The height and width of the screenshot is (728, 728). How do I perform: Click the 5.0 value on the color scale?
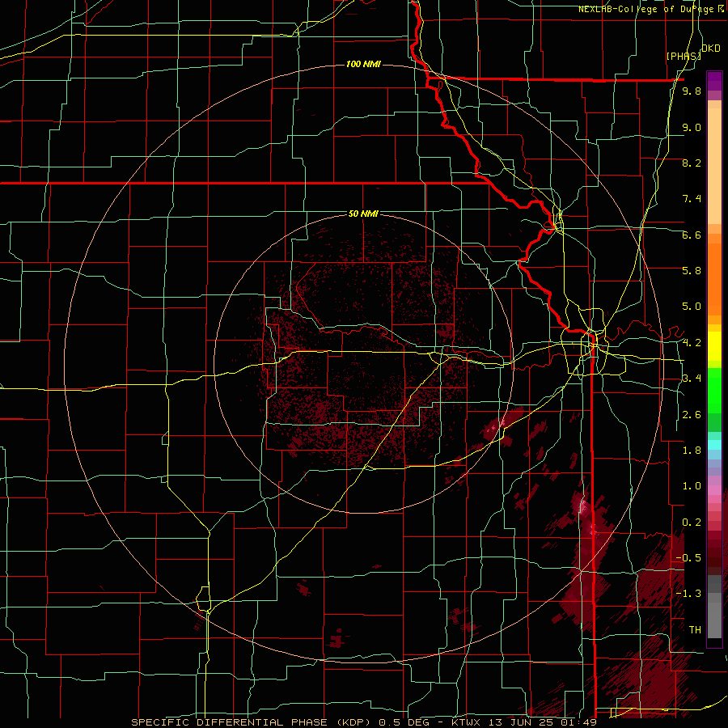point(692,307)
